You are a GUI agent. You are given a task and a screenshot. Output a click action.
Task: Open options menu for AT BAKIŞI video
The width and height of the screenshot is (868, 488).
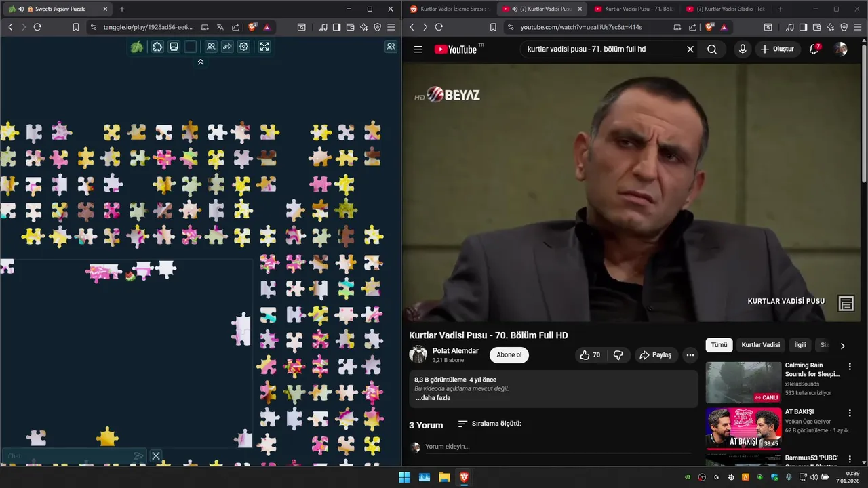tap(850, 413)
